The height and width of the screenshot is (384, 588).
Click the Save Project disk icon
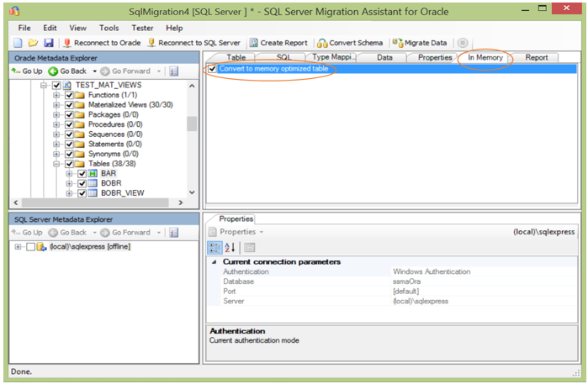(48, 43)
